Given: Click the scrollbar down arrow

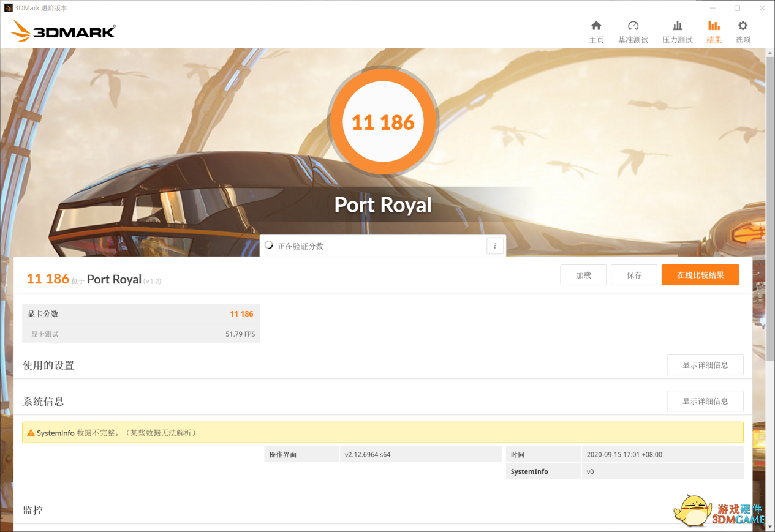Looking at the screenshot, I should tap(770, 526).
